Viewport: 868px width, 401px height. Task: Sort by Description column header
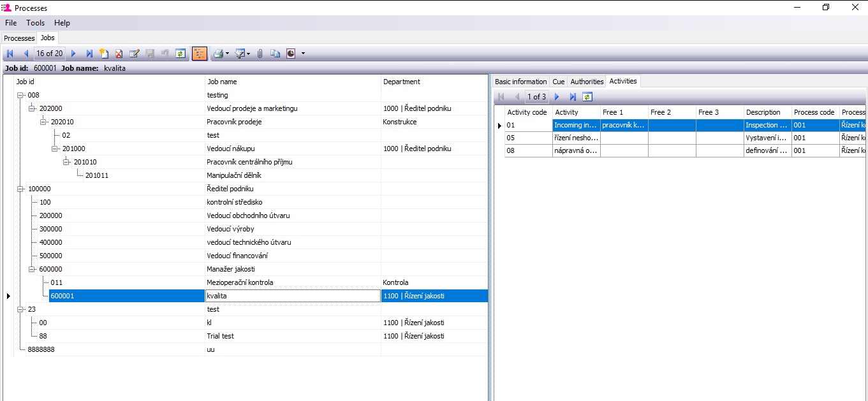767,112
